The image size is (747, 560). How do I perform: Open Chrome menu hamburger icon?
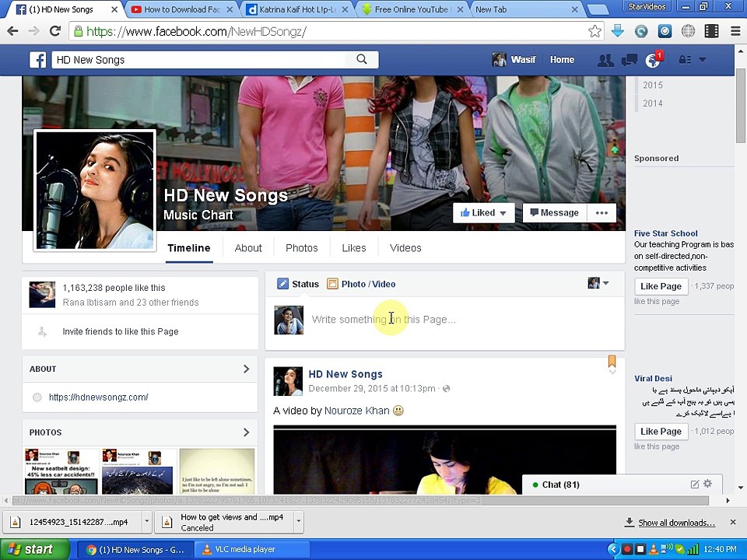[x=735, y=31]
